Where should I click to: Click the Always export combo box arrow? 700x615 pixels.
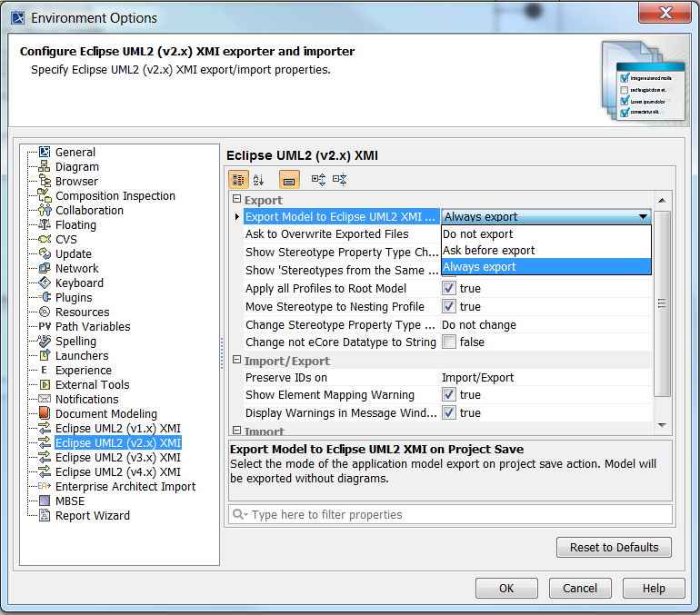tap(644, 217)
